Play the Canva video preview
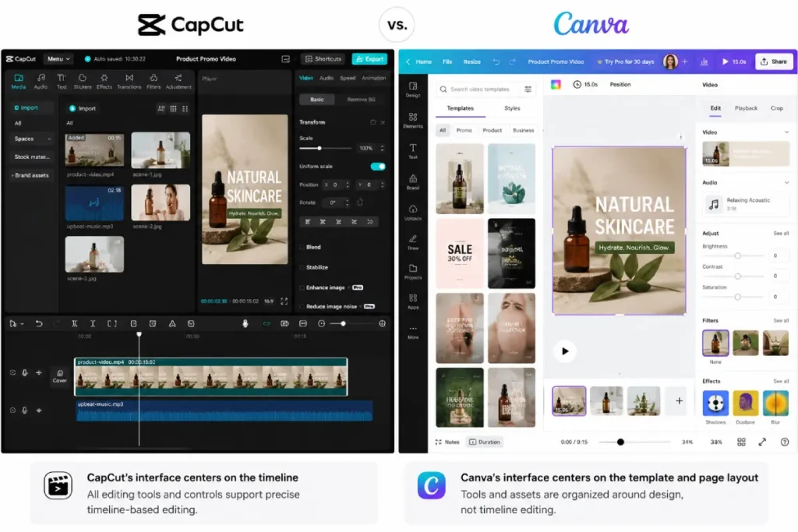Screen dimensions: 798x532 point(565,351)
